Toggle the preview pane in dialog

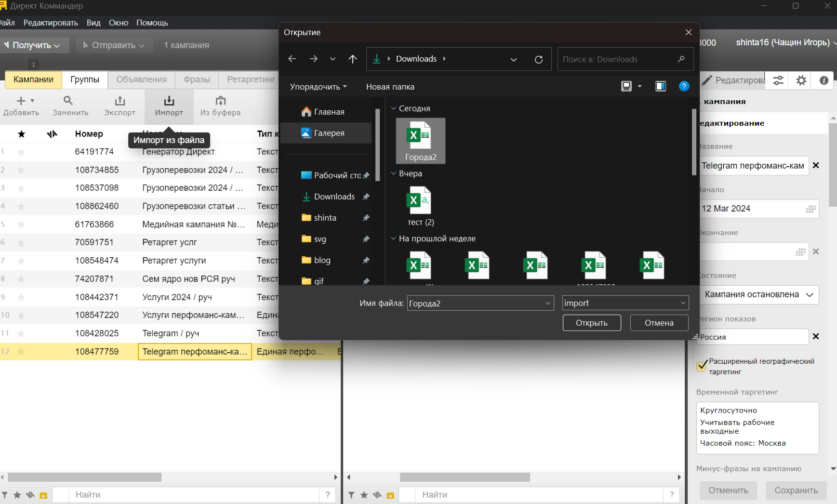[661, 86]
